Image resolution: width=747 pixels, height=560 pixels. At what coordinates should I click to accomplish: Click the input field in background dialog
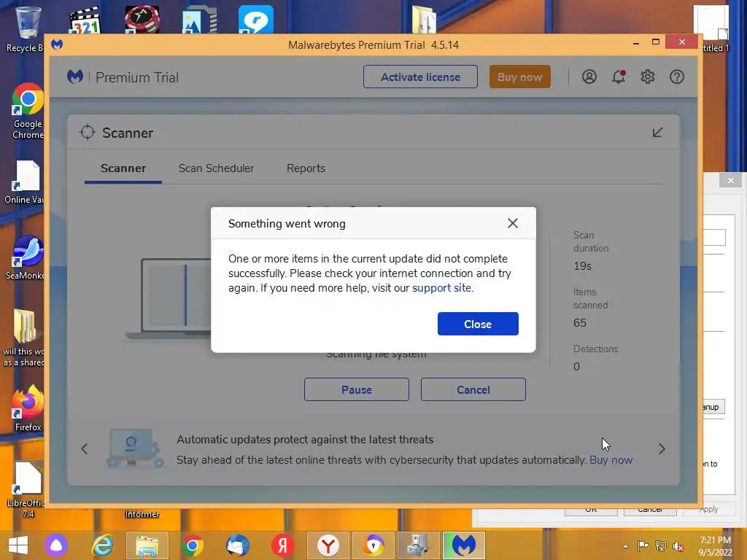[715, 237]
